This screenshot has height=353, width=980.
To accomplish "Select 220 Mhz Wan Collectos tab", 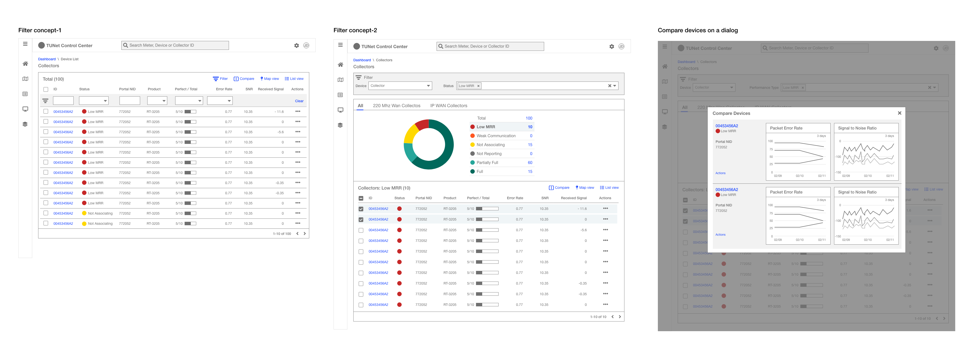I will coord(396,106).
